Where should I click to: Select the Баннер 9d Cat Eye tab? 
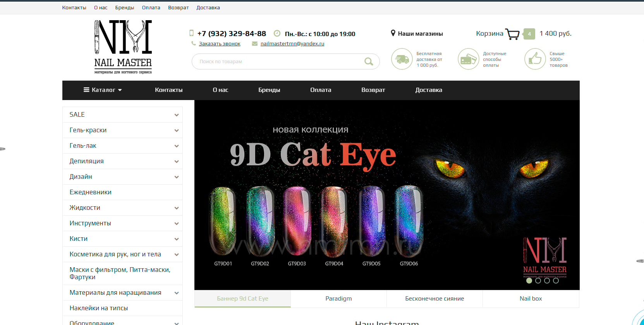click(242, 299)
